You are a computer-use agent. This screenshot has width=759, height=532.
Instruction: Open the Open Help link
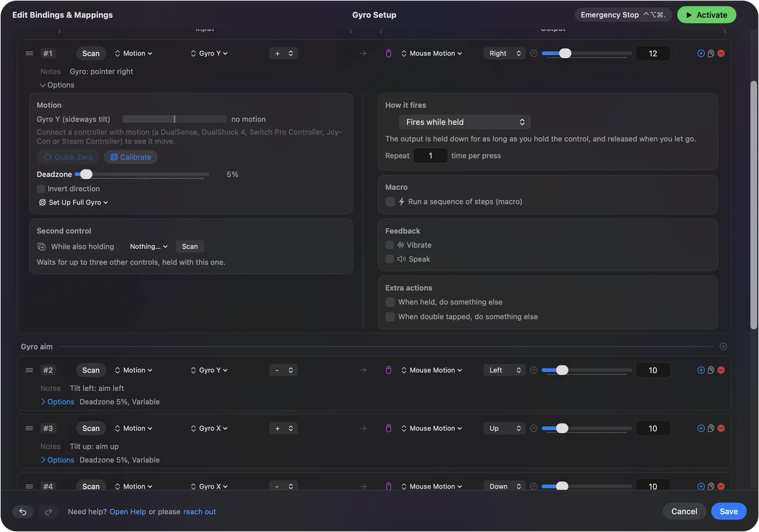pos(128,511)
